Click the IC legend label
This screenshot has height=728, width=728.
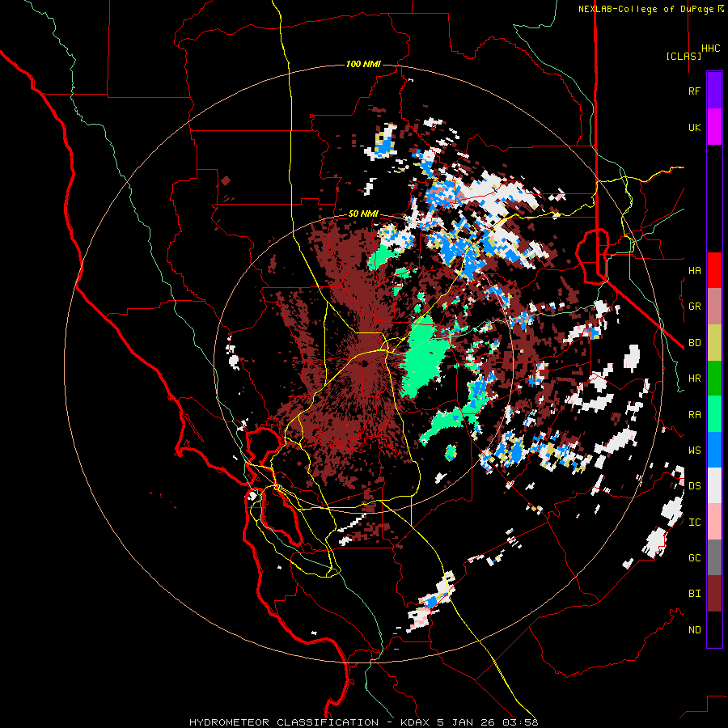(694, 523)
